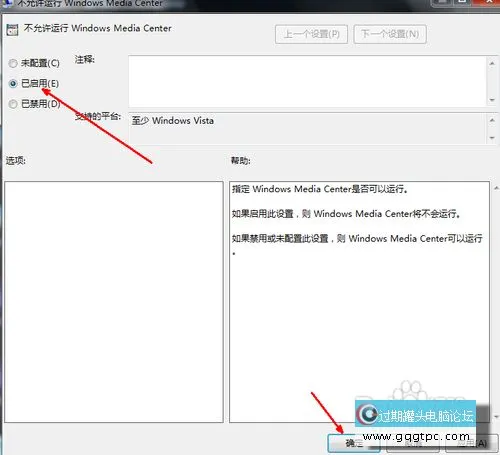Click the 确定 button

click(354, 443)
